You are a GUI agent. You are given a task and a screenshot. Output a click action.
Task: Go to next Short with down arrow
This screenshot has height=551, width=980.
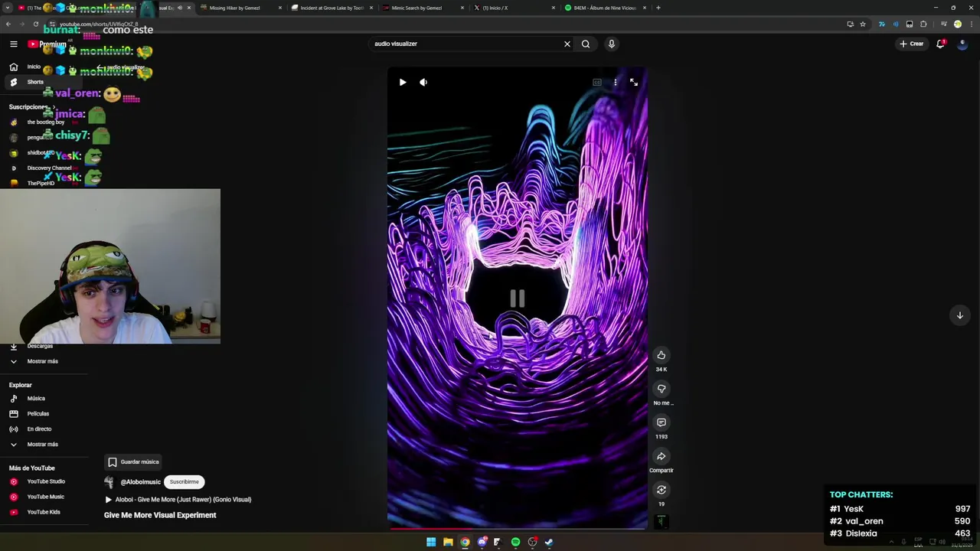click(x=959, y=315)
